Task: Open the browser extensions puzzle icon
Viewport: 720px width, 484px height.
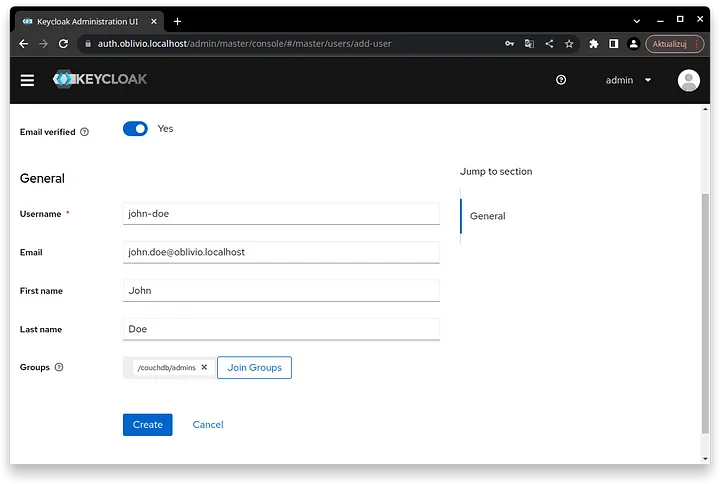Action: click(594, 44)
